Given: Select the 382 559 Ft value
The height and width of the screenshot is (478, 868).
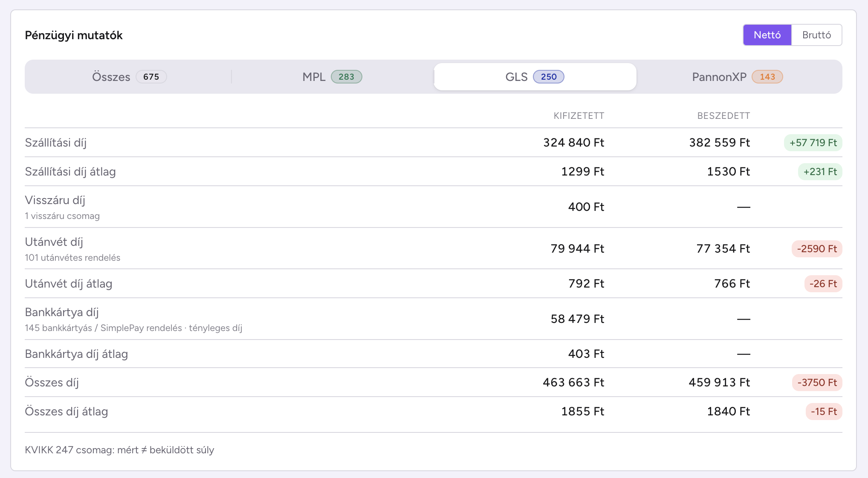Looking at the screenshot, I should pyautogui.click(x=719, y=143).
